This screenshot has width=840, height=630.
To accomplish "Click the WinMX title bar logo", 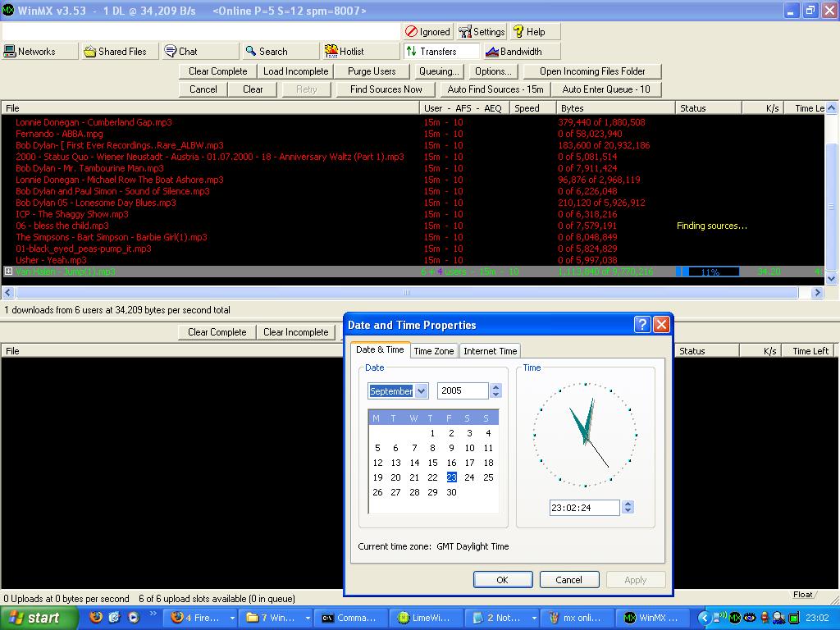I will (8, 10).
